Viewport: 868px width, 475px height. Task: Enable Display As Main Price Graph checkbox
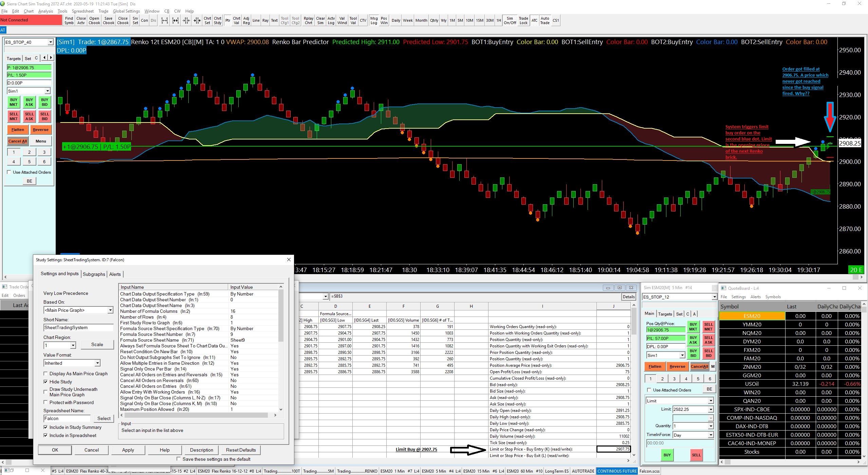pyautogui.click(x=45, y=374)
